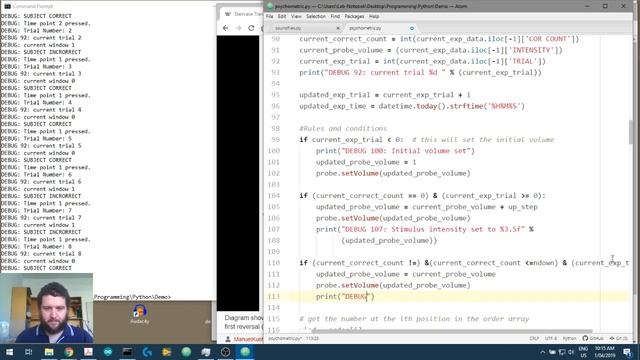This screenshot has width=640, height=360.
Task: Show hidden system tray icons
Action: (x=542, y=352)
